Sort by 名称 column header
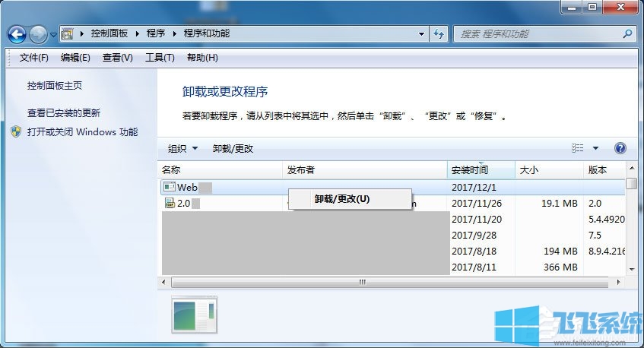 tap(220, 170)
